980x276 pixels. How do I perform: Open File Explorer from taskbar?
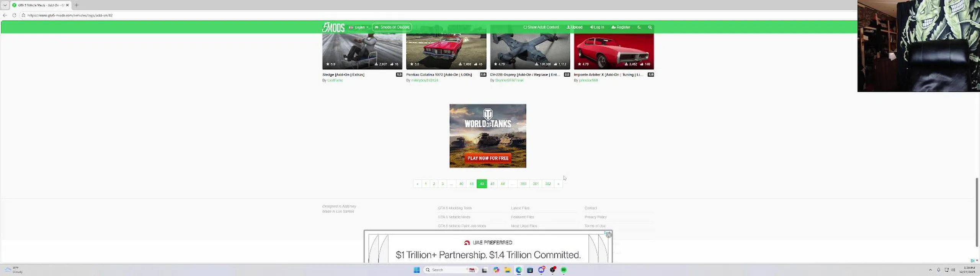click(x=508, y=270)
